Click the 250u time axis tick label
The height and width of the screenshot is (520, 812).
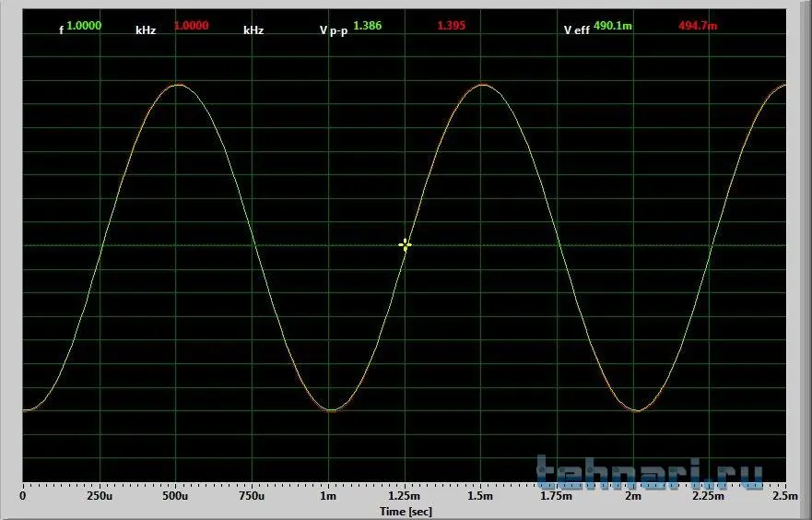pos(100,496)
